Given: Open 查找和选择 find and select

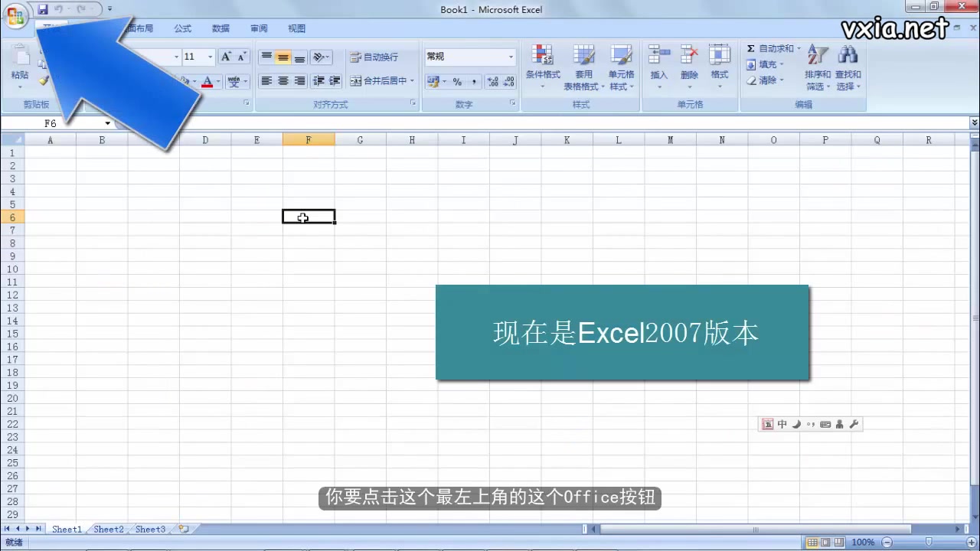Looking at the screenshot, I should pyautogui.click(x=848, y=67).
